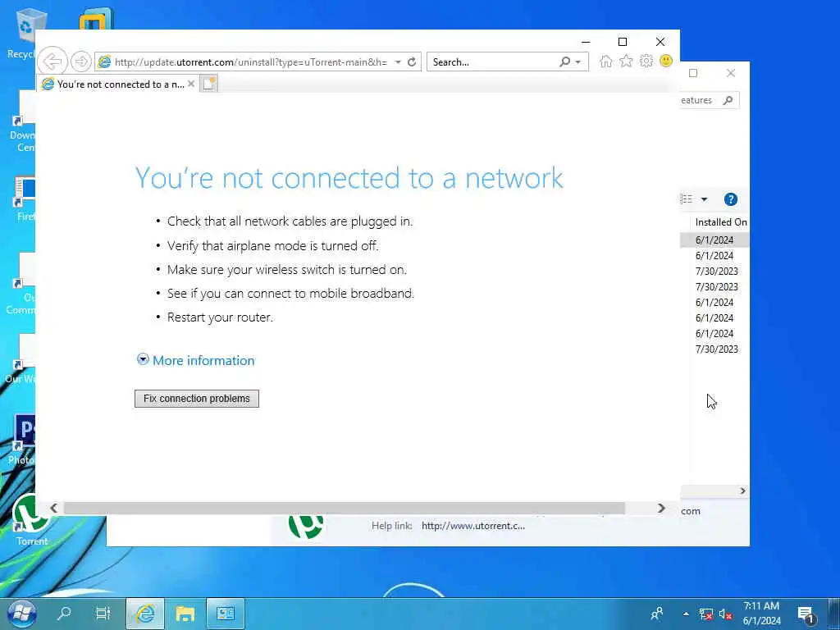Open Windows Start button
The image size is (840, 630).
click(x=21, y=614)
